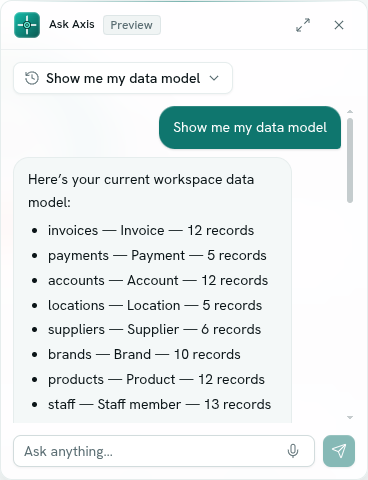Focus the 'Ask anything...' input field
The height and width of the screenshot is (480, 368).
click(x=164, y=451)
